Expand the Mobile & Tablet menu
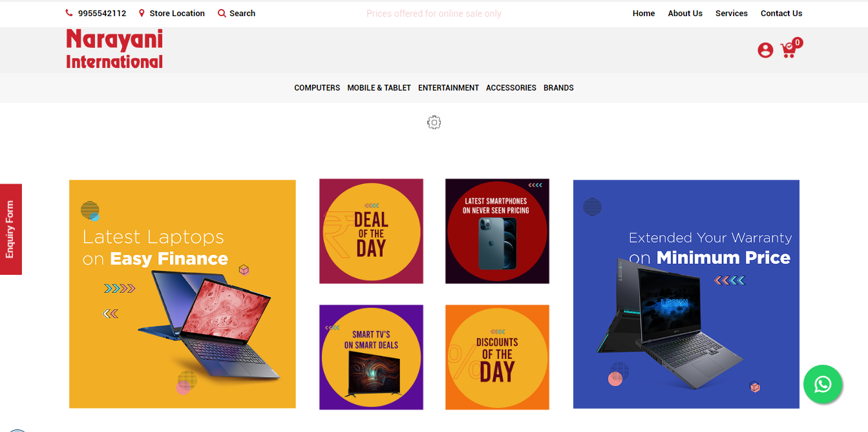This screenshot has width=868, height=432. pyautogui.click(x=379, y=88)
